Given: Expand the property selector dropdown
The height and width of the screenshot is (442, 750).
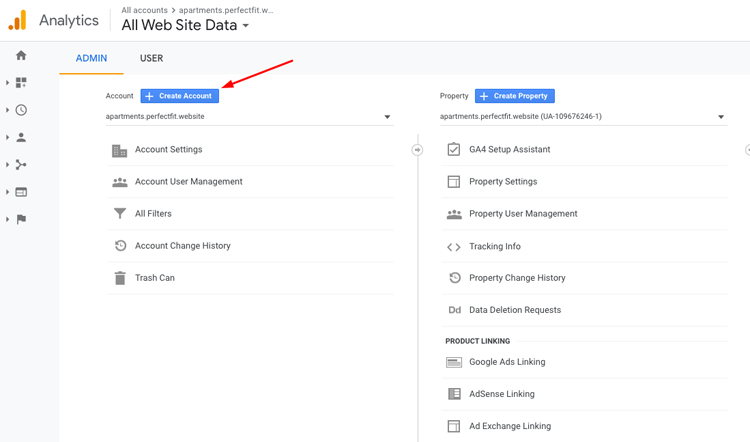Looking at the screenshot, I should tap(720, 117).
